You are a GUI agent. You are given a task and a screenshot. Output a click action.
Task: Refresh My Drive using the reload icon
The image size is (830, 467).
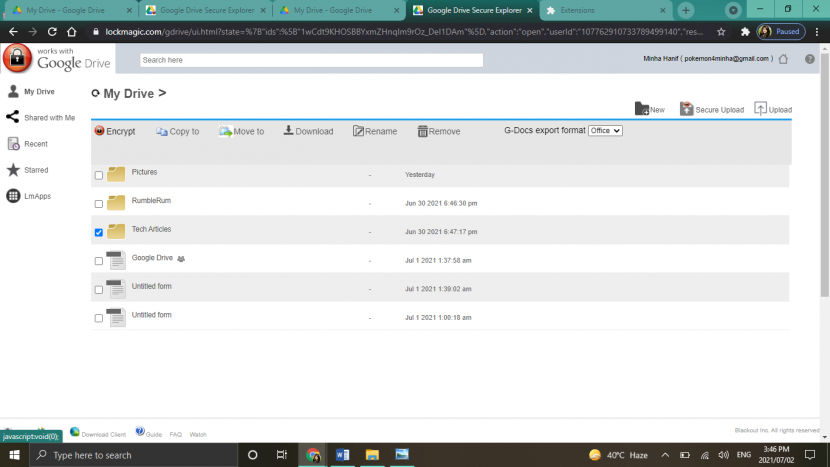(95, 93)
